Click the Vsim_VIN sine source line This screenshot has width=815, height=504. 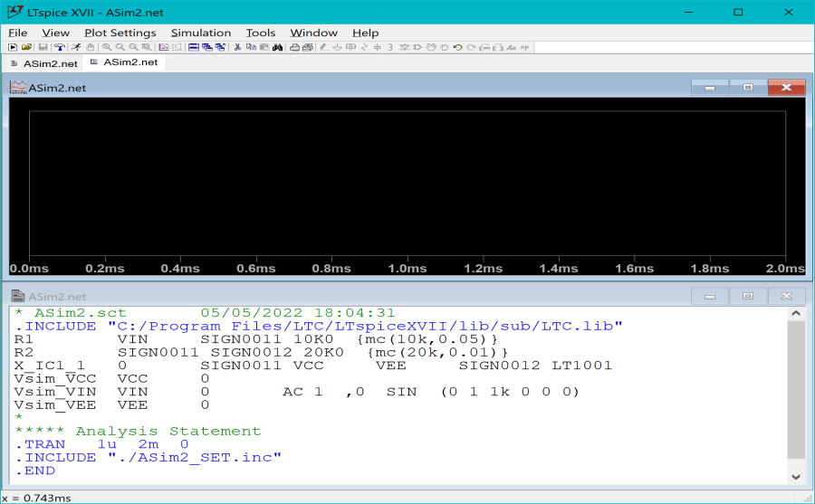[x=297, y=392]
